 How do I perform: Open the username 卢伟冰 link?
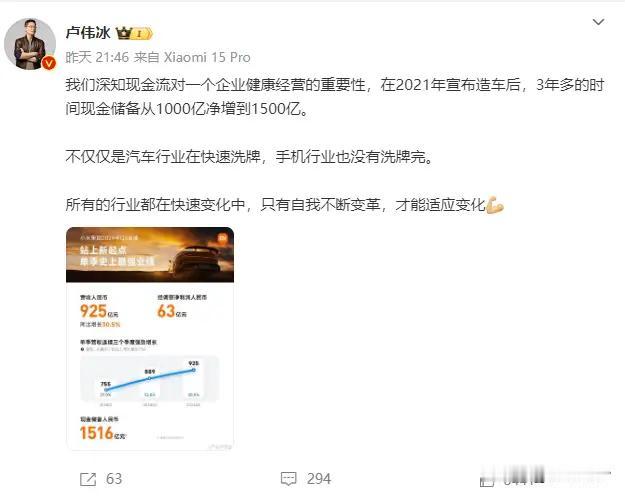tap(88, 33)
